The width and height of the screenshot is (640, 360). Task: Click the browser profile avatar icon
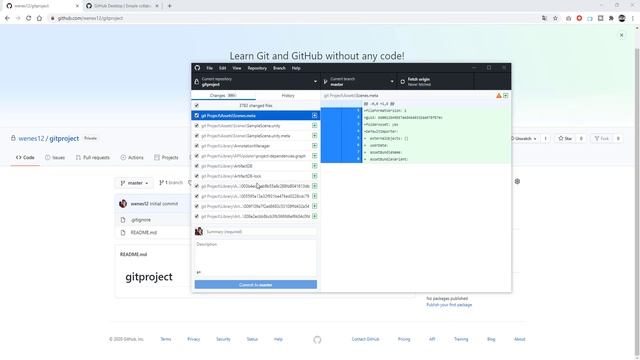point(622,18)
